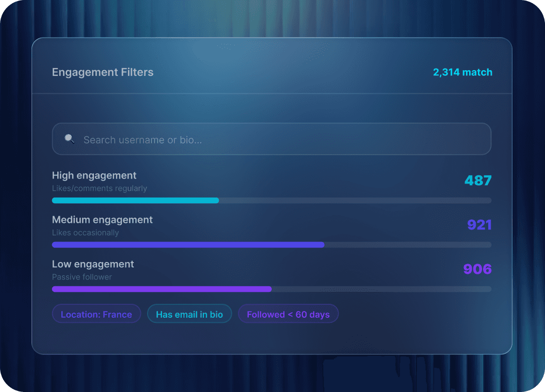Click the Likes/comments regularly subtitle

coord(100,188)
